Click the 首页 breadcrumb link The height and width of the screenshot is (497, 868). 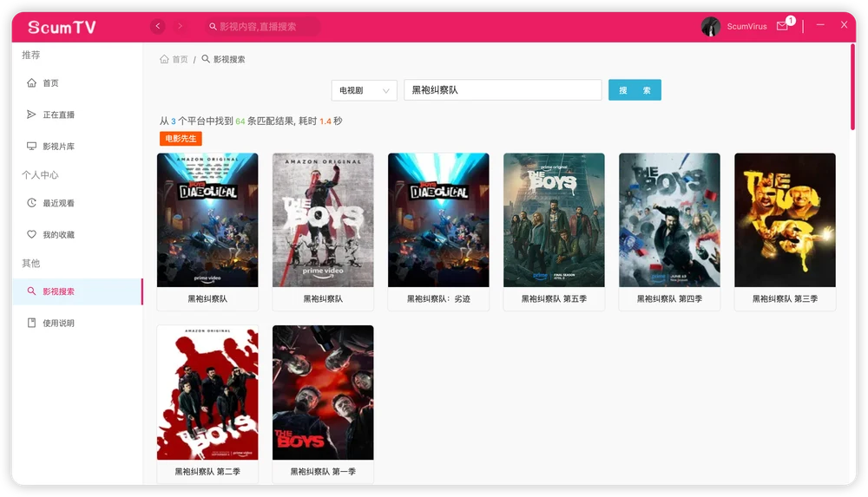point(180,59)
